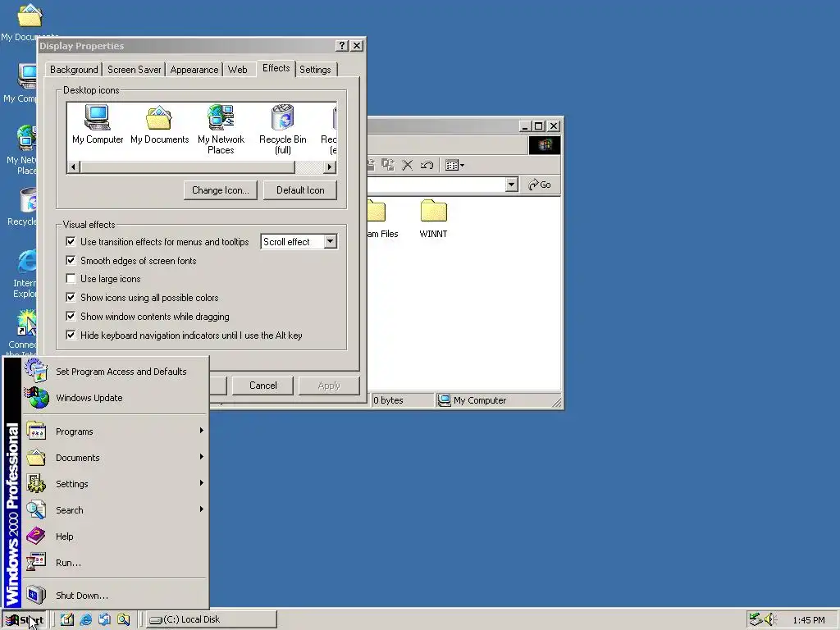Open My Network Places on the desktop
Screen dimensions: 840x630
[x=24, y=150]
